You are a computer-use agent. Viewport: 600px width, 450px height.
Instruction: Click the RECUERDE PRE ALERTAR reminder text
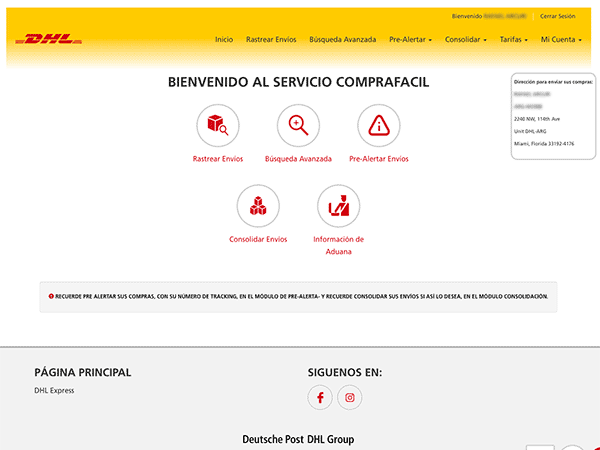point(302,297)
